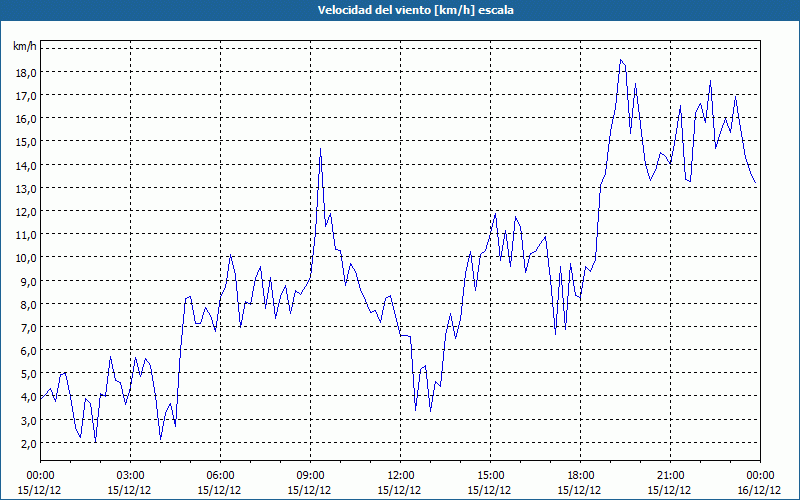This screenshot has width=800, height=500.
Task: Click the highest wind speed peak above 18,0
Action: (620, 60)
